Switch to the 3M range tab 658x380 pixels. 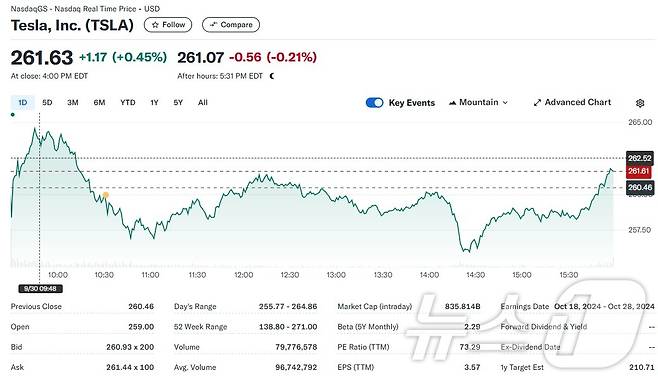[x=73, y=102]
